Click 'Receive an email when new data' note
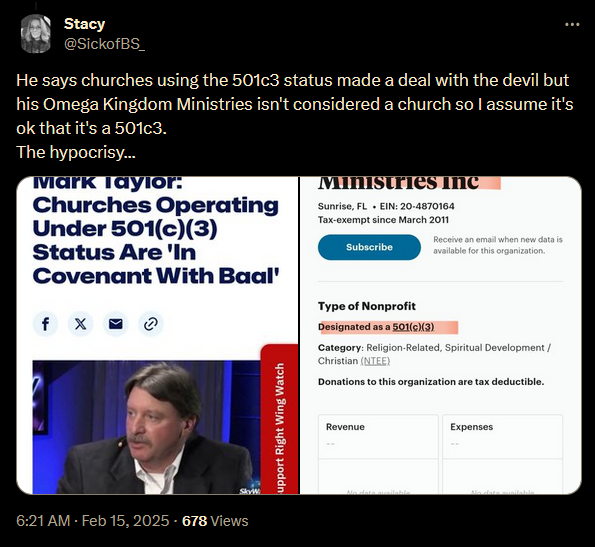The image size is (595, 547). coord(498,245)
